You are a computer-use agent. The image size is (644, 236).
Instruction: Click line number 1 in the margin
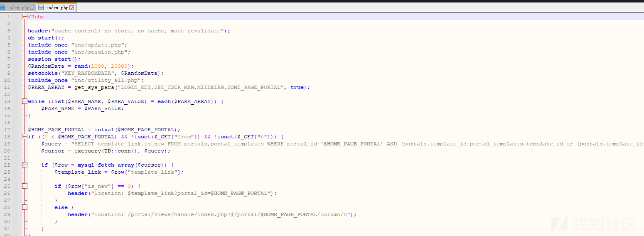[x=8, y=17]
